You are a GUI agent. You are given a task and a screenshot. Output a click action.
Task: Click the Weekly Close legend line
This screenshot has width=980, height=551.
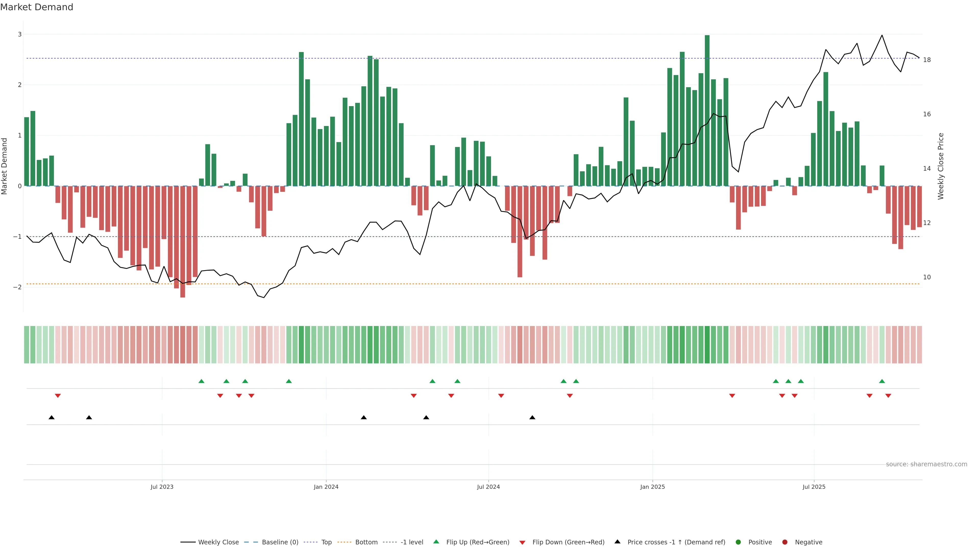pyautogui.click(x=188, y=542)
